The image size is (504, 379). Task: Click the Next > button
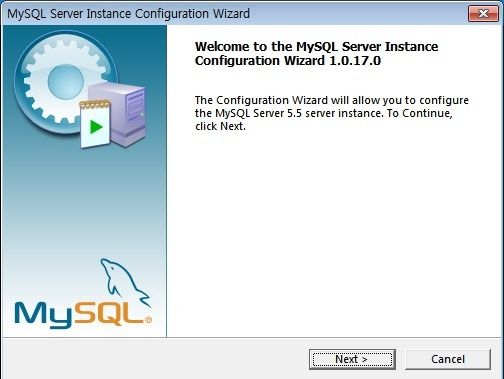tap(352, 359)
